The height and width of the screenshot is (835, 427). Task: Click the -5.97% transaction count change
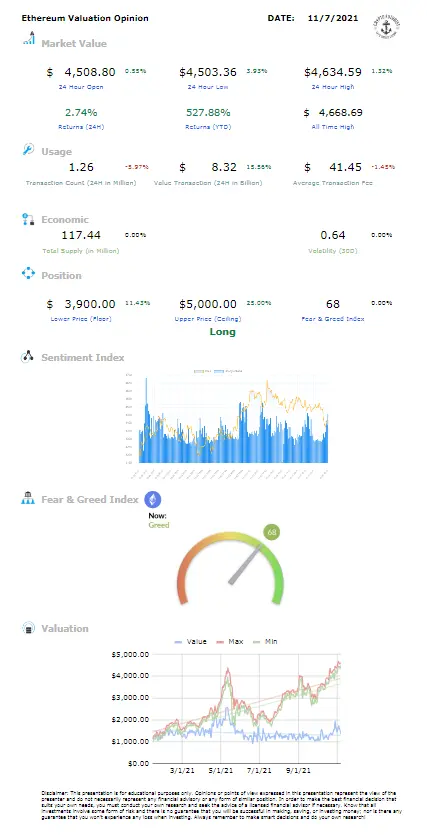(136, 167)
